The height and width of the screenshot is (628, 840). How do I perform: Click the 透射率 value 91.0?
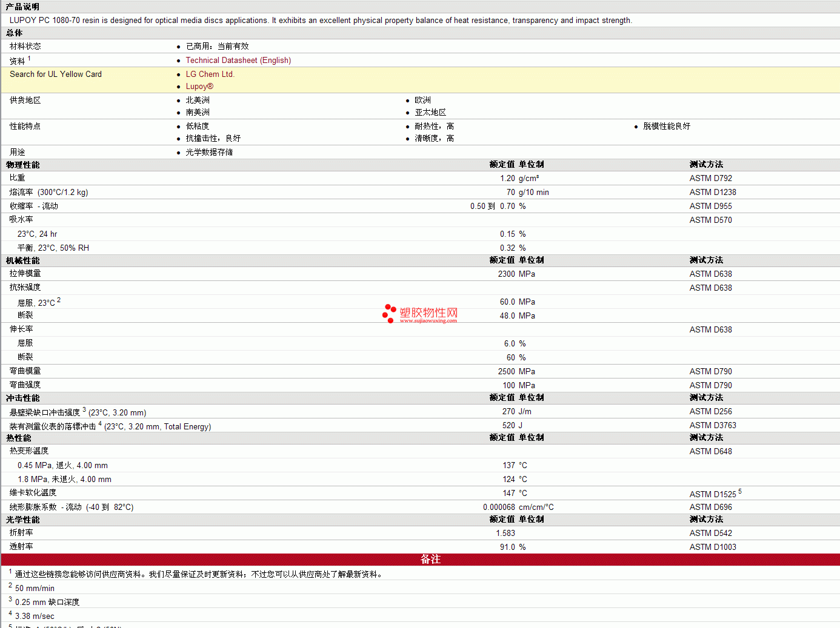pyautogui.click(x=507, y=547)
